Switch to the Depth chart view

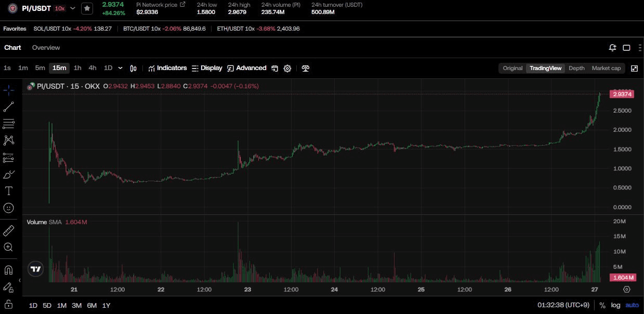[x=576, y=68]
